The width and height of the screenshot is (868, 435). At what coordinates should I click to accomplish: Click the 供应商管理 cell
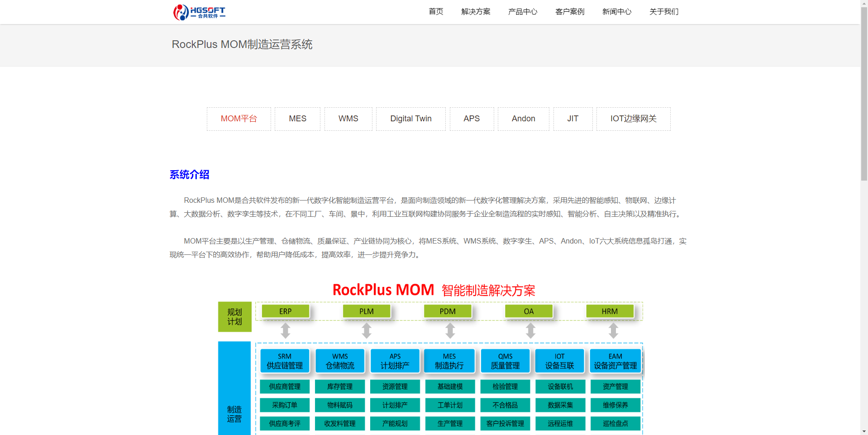(x=285, y=387)
